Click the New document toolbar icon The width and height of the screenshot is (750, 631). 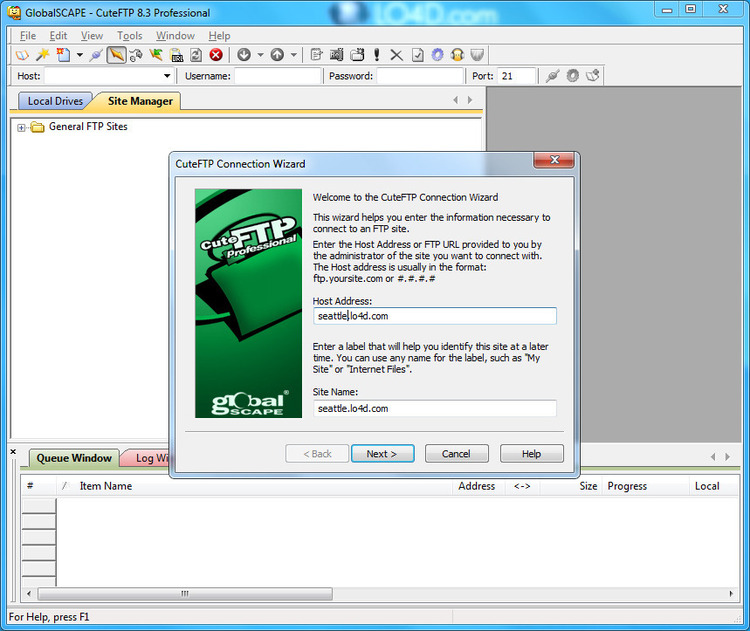coord(63,55)
